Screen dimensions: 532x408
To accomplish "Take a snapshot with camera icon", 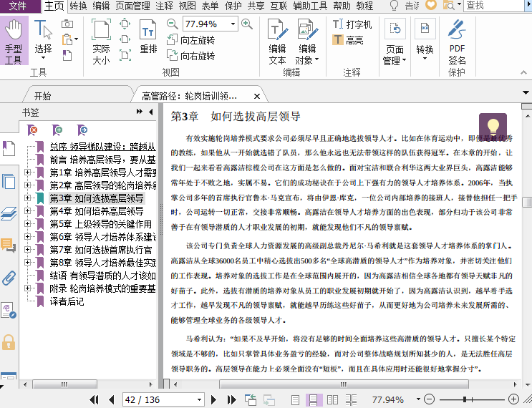I will (67, 24).
